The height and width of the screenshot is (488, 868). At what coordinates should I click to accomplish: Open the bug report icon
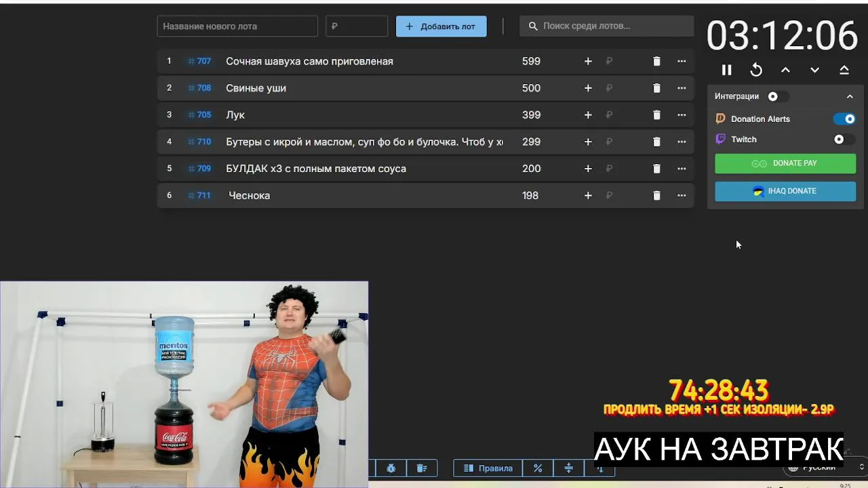coord(391,468)
